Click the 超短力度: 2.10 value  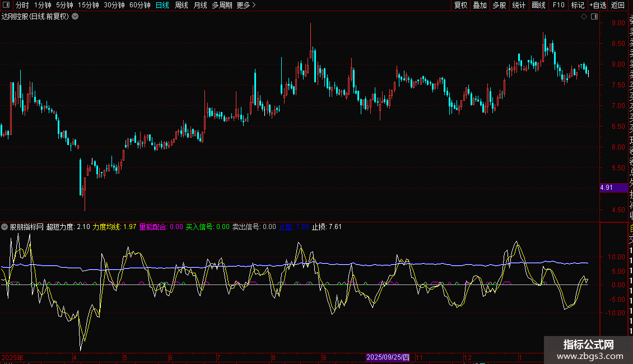click(x=68, y=227)
